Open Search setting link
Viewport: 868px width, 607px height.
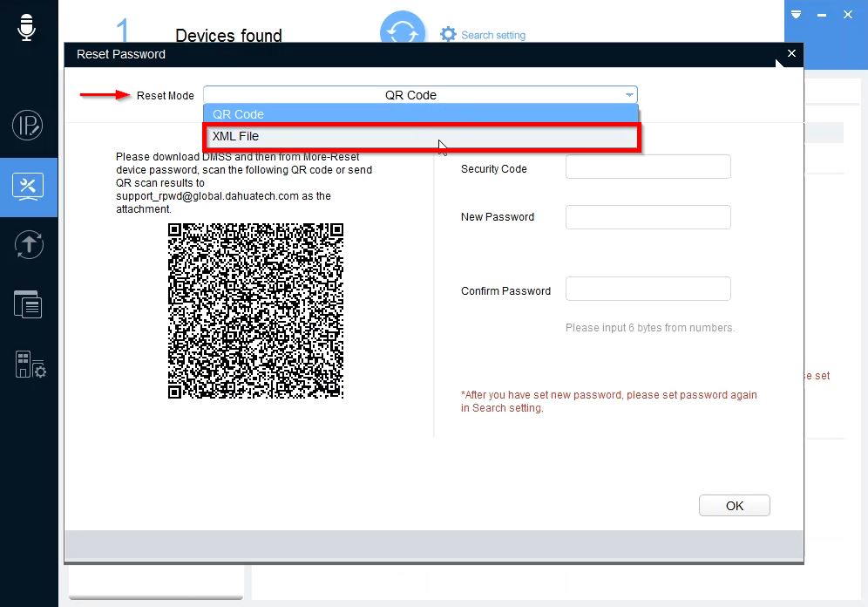tap(493, 35)
